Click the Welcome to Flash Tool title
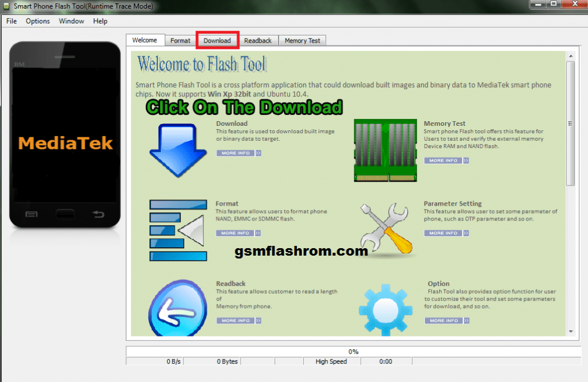The width and height of the screenshot is (588, 382). 202,64
